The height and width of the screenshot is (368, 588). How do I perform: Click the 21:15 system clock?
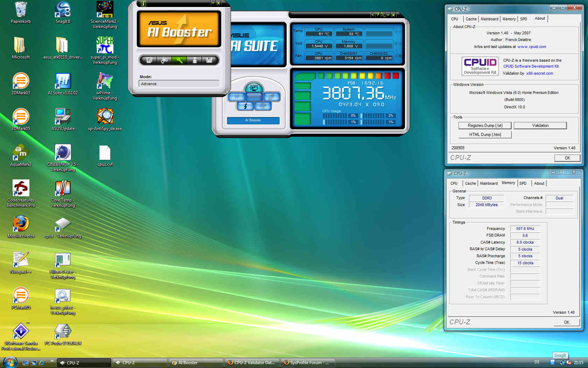point(579,363)
